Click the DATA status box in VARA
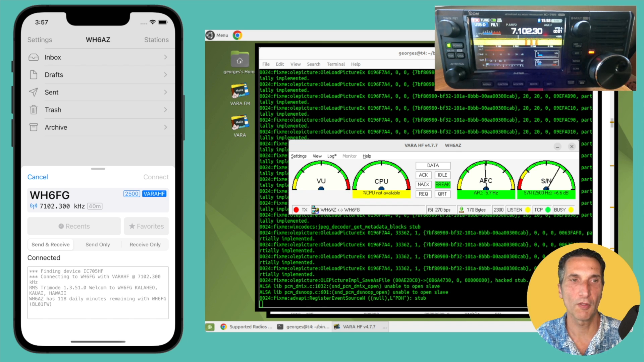 click(433, 166)
